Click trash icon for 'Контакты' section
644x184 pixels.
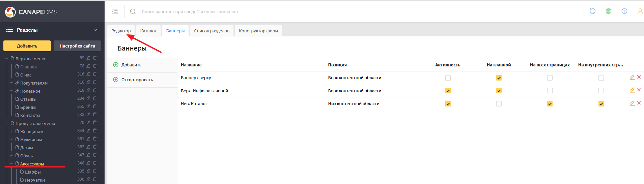click(95, 115)
